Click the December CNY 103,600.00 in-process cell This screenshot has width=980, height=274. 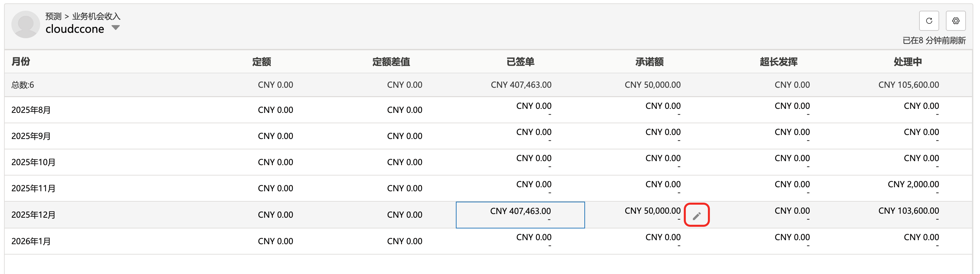tap(908, 211)
